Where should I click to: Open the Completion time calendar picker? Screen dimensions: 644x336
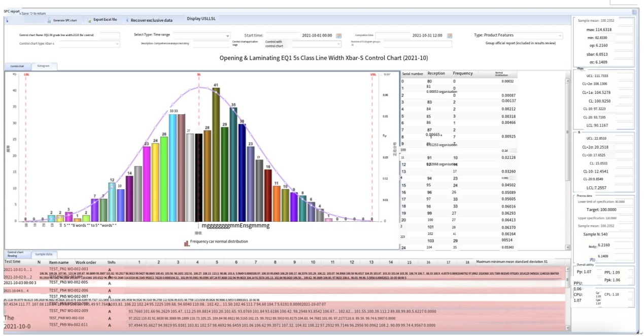click(449, 36)
